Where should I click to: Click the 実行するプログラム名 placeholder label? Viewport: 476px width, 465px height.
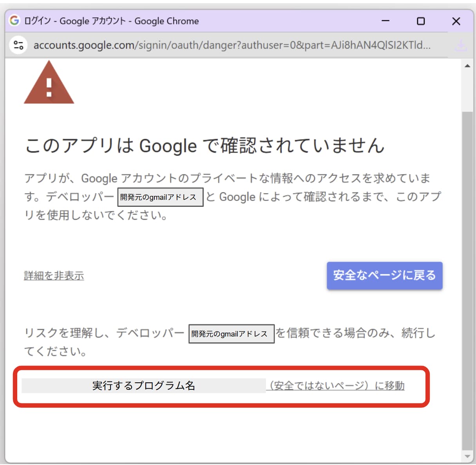click(144, 386)
